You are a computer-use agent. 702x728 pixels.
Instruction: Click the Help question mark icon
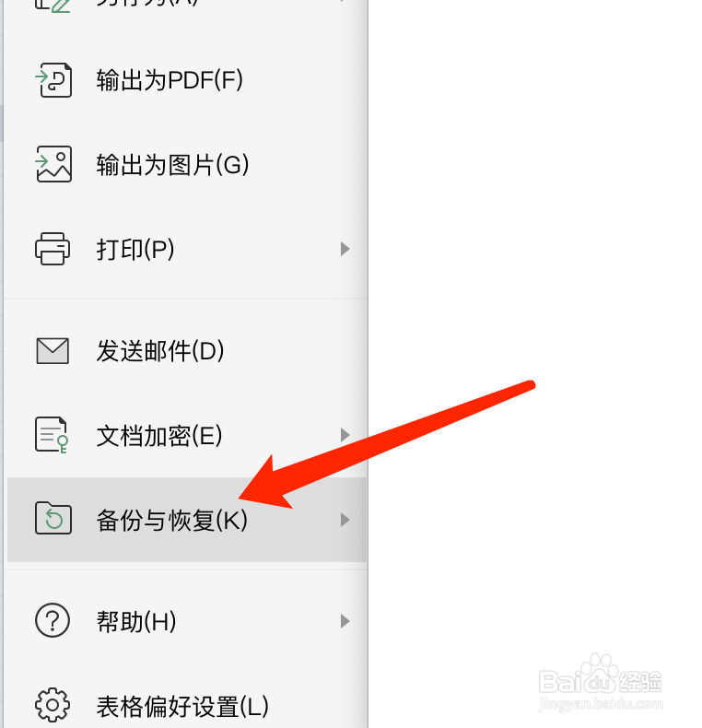53,620
